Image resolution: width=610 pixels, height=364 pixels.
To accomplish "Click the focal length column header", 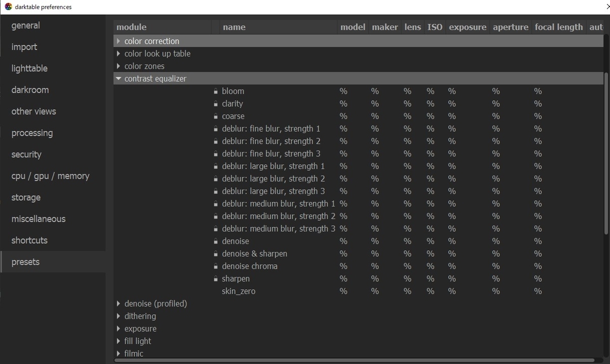I will [559, 27].
